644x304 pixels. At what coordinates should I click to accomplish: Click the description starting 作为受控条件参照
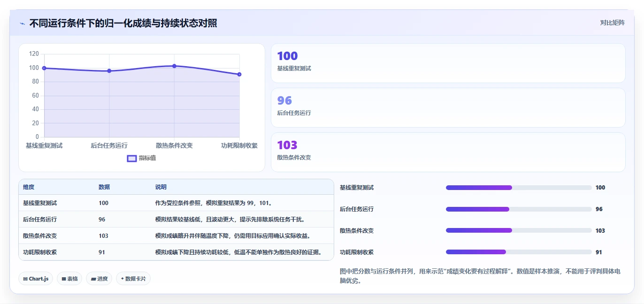point(214,203)
